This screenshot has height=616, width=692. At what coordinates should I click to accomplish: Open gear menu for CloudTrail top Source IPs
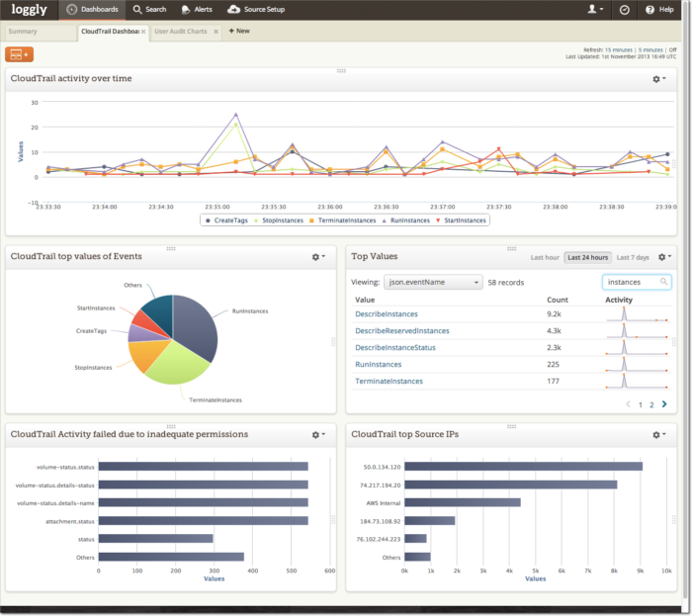[x=658, y=434]
